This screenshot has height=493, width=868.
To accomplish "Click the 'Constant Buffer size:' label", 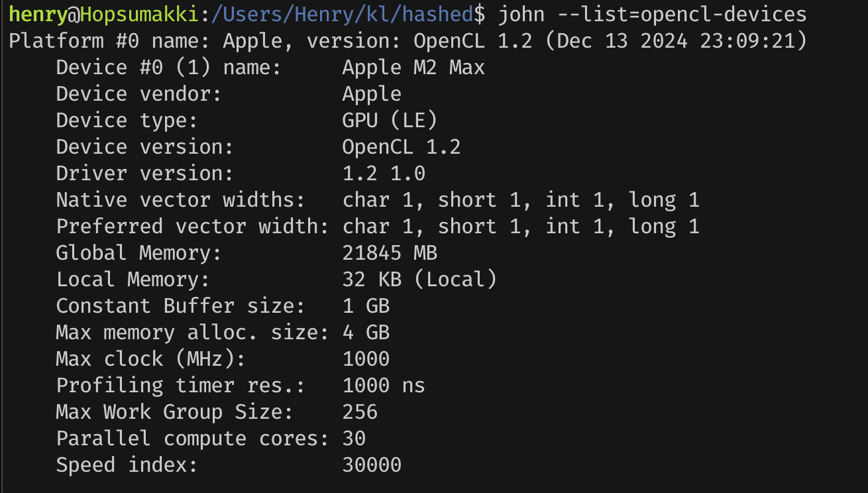I will (x=180, y=306).
